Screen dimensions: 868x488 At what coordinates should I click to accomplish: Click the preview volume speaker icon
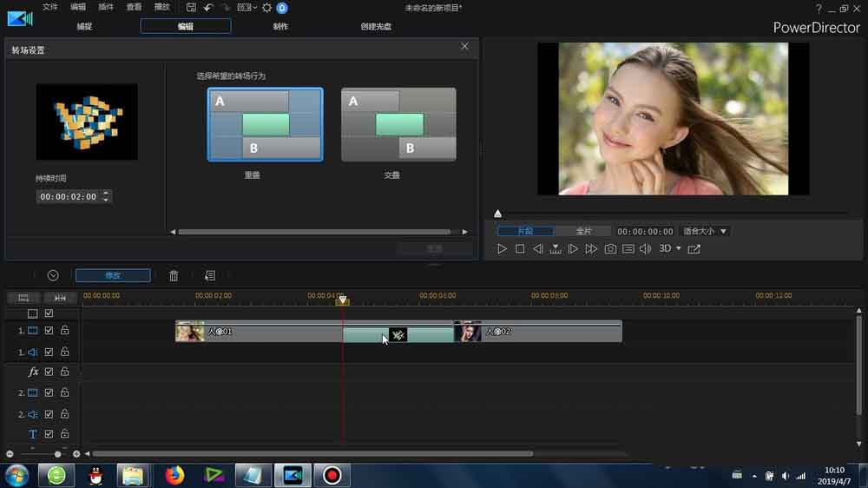(x=645, y=249)
